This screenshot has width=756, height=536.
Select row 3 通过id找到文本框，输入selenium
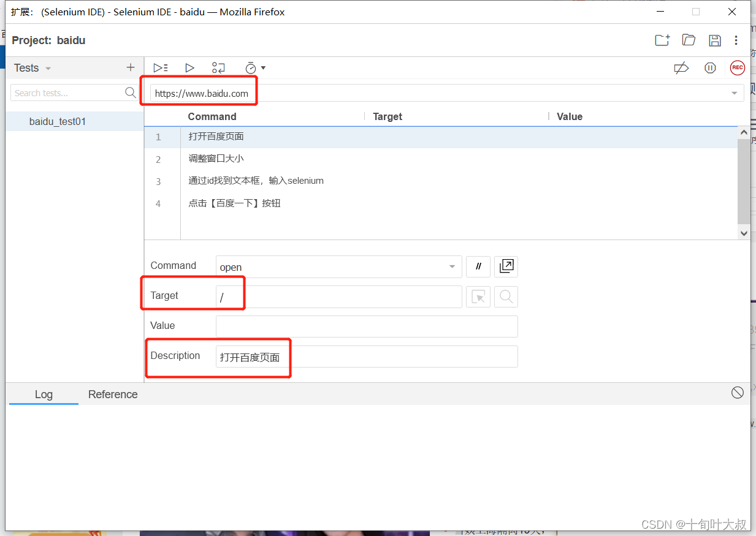tap(441, 181)
